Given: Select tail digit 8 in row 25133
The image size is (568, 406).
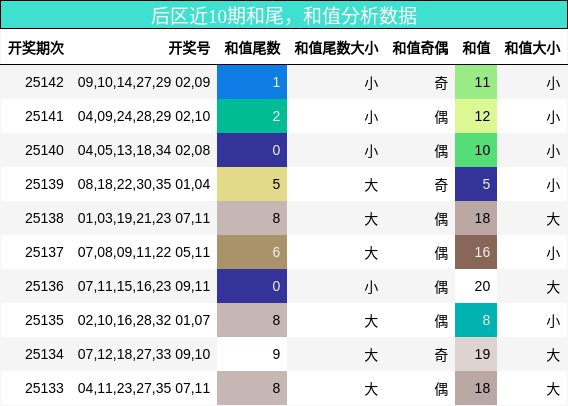Looking at the screenshot, I should click(252, 388).
